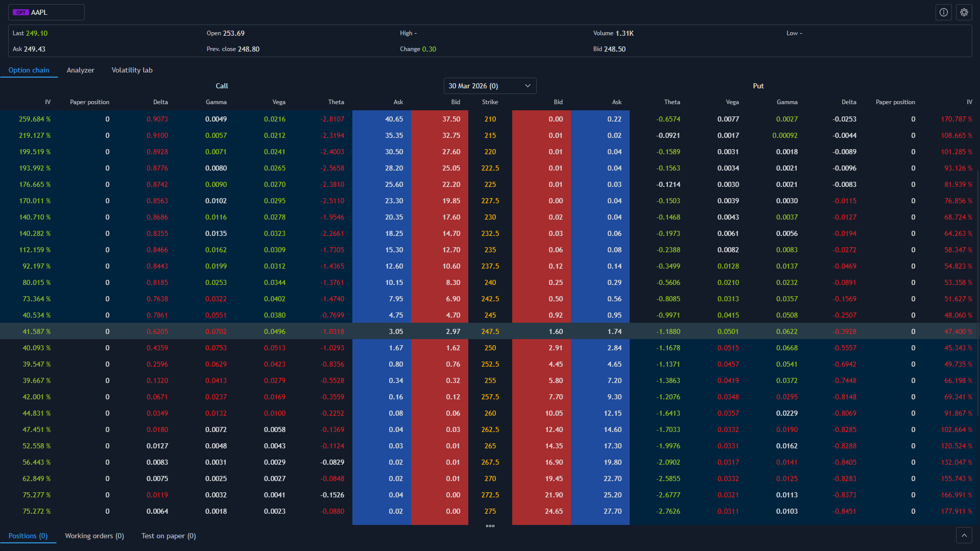Click call Ask 3.05 at strike 247.5
The height and width of the screenshot is (551, 980).
pyautogui.click(x=396, y=331)
